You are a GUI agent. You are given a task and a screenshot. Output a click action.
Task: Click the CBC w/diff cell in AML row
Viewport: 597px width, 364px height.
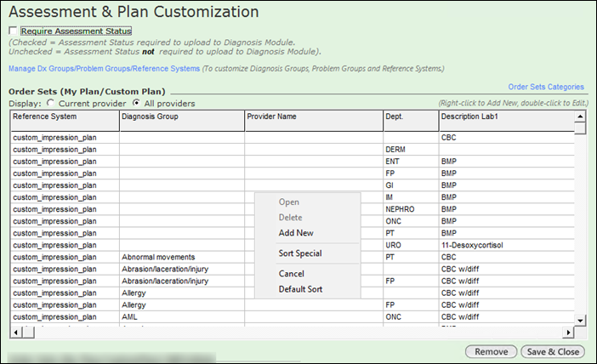[x=507, y=317]
